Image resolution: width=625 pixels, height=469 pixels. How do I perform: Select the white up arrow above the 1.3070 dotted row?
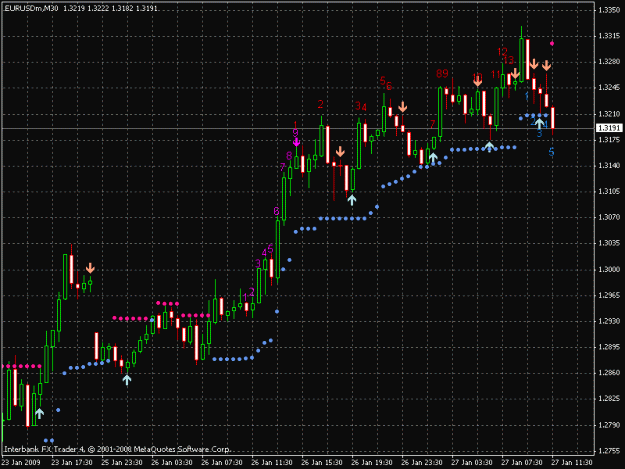(x=352, y=199)
